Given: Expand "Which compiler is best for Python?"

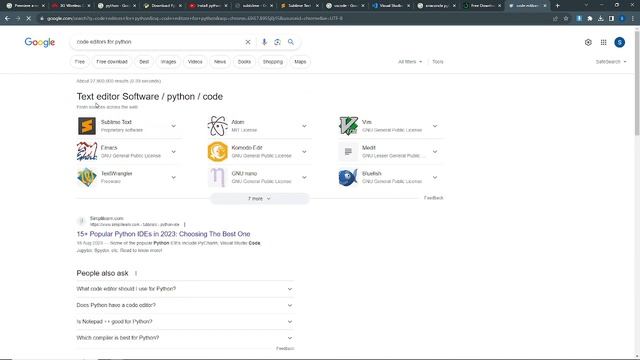Looking at the screenshot, I should (x=184, y=338).
